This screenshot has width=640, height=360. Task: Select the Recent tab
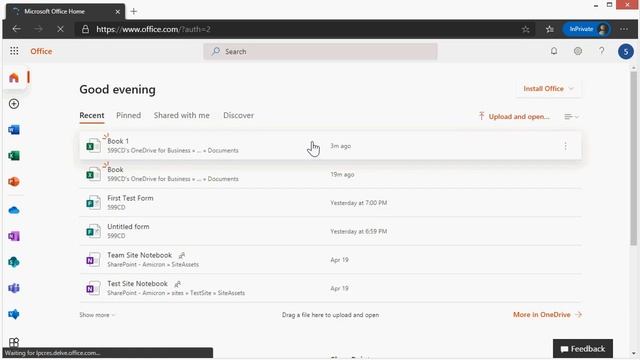[x=92, y=116]
